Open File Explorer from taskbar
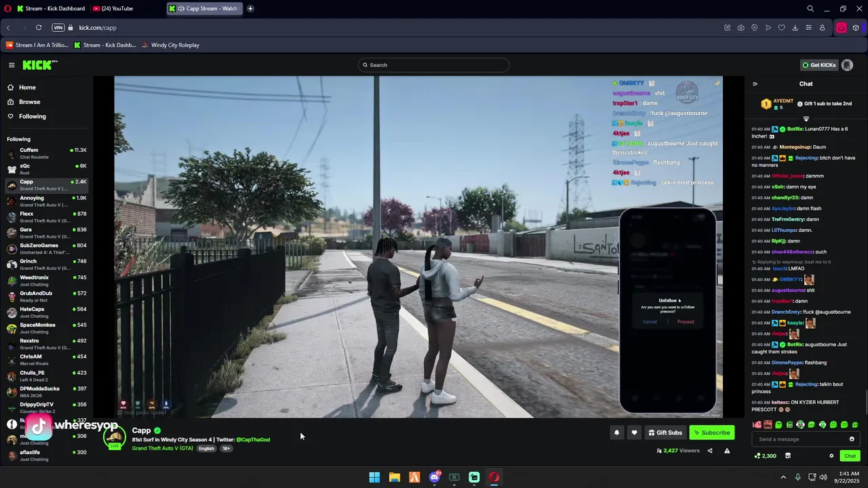The image size is (868, 488). (394, 477)
